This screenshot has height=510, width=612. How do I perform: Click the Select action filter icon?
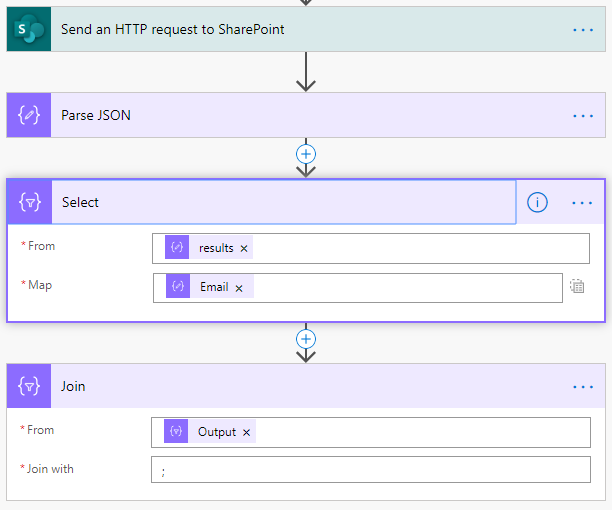(x=30, y=202)
